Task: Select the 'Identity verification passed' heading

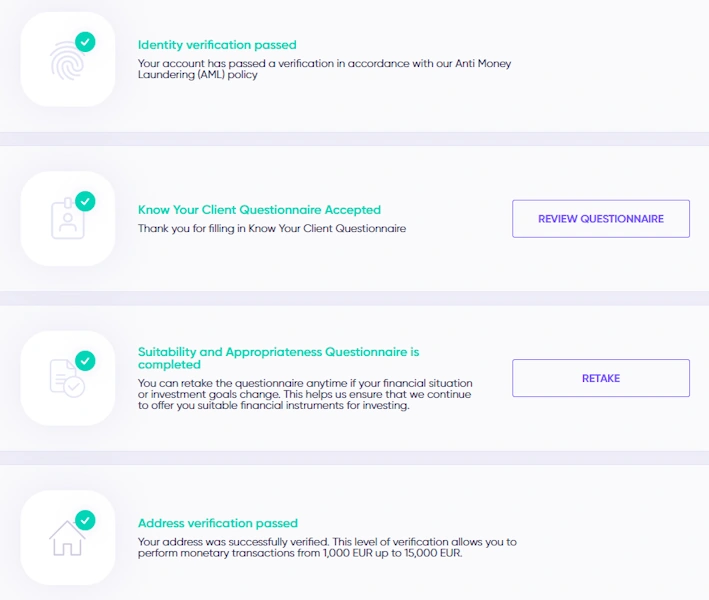Action: click(x=217, y=45)
